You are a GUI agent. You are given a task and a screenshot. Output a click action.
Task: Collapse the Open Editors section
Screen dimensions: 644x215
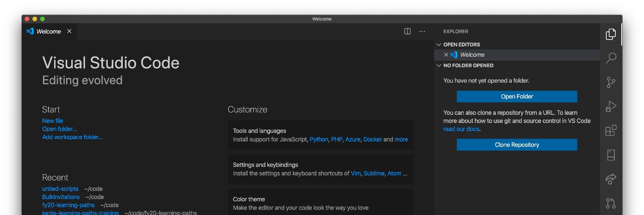coord(439,45)
